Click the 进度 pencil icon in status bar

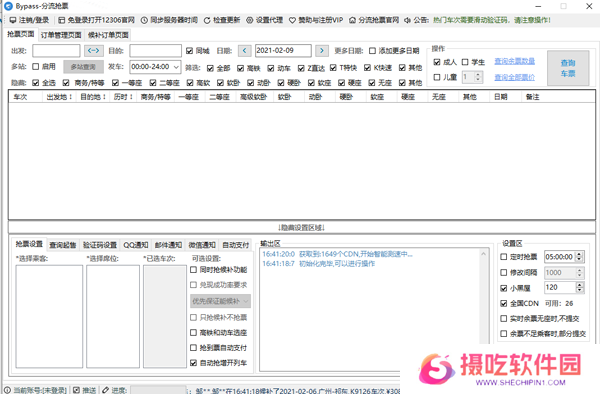pyautogui.click(x=105, y=390)
